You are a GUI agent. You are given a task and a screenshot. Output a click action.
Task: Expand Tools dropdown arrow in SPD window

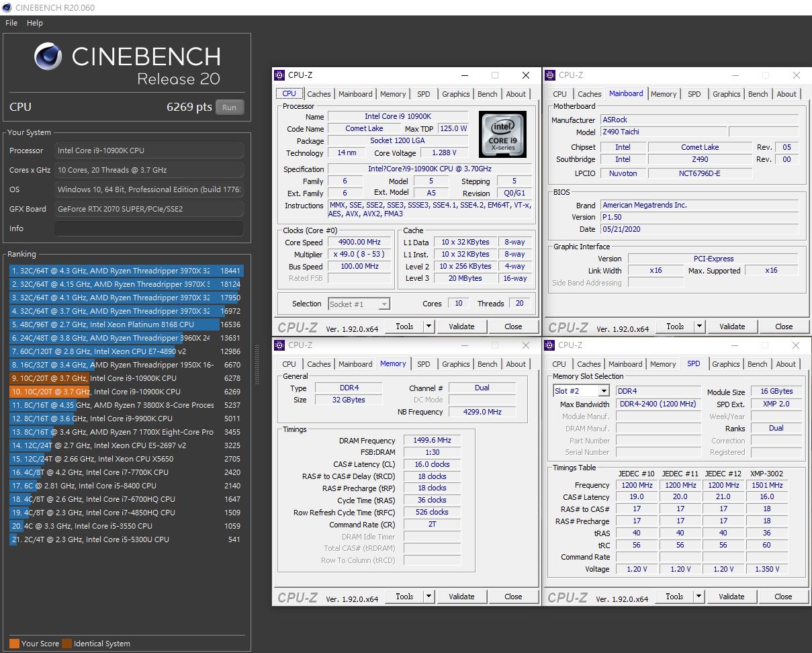(699, 597)
